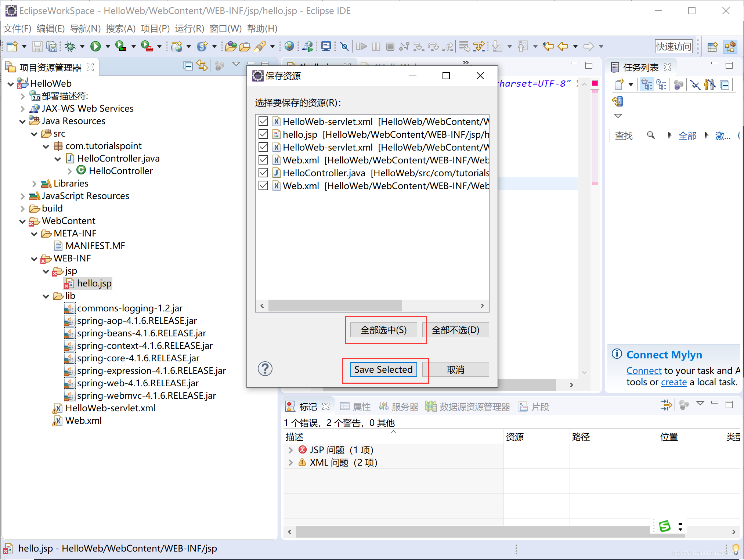Expand the XML 问题 warning item
744x560 pixels.
[289, 462]
